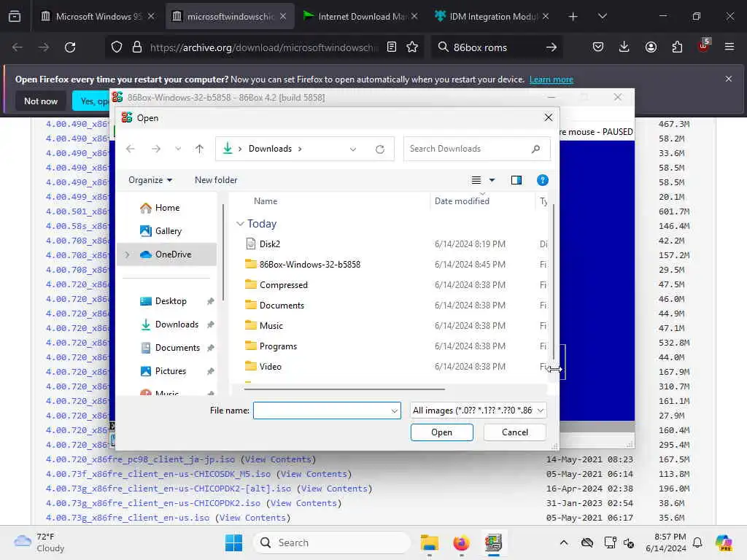Expand the OneDrive tree node
This screenshot has width=747, height=560.
[x=127, y=254]
